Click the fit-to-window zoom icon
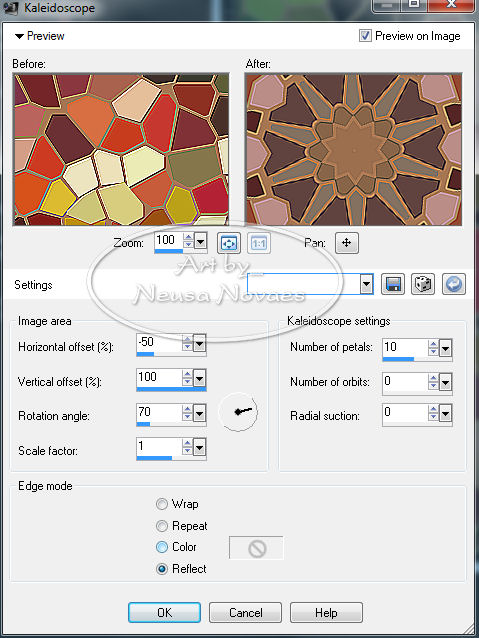The height and width of the screenshot is (638, 479). [228, 243]
